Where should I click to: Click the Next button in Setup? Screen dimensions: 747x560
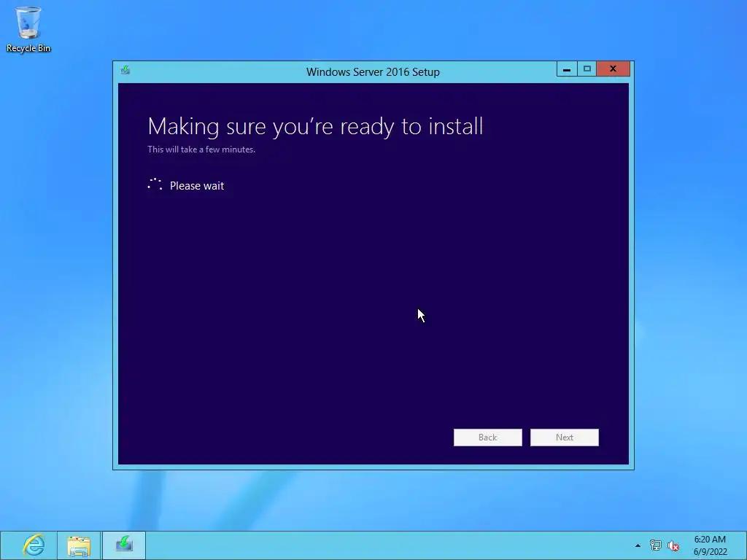565,437
